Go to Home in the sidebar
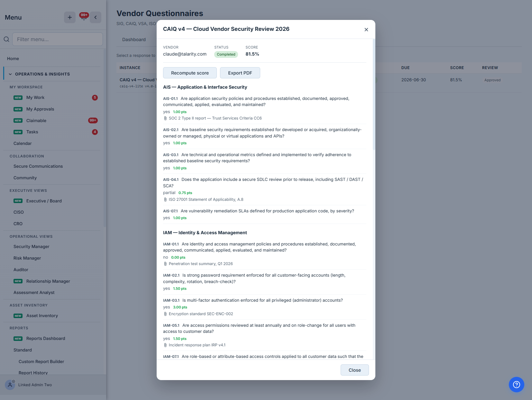This screenshot has height=400, width=532. point(13,58)
